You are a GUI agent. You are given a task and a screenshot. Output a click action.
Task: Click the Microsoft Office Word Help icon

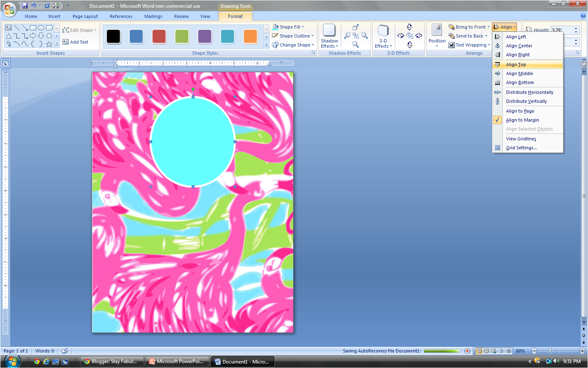[x=583, y=16]
